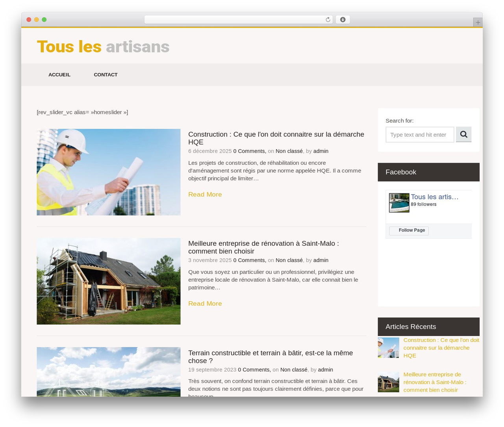Open the Saint-Malo rénovation article title
This screenshot has height=427, width=504.
(263, 247)
